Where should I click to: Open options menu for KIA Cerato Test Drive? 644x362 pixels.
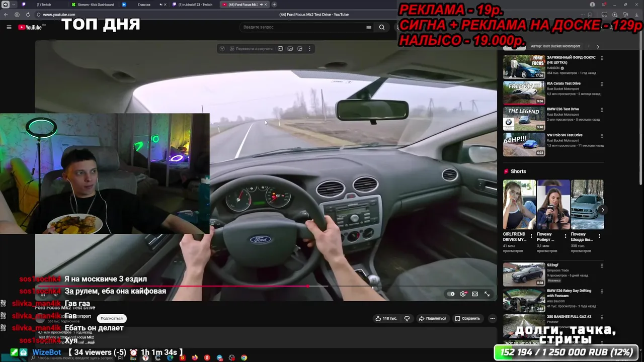click(x=602, y=84)
